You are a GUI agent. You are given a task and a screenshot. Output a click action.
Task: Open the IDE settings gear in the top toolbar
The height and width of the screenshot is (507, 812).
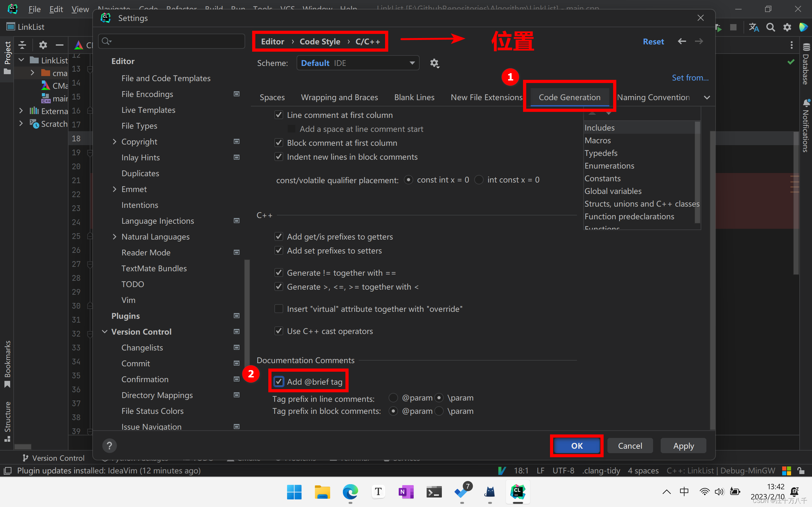point(787,27)
